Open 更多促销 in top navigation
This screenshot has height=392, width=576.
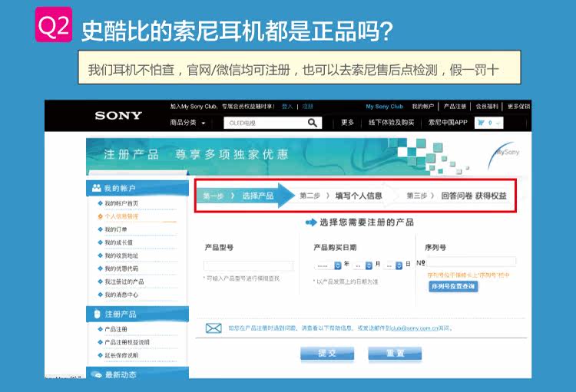pos(518,107)
